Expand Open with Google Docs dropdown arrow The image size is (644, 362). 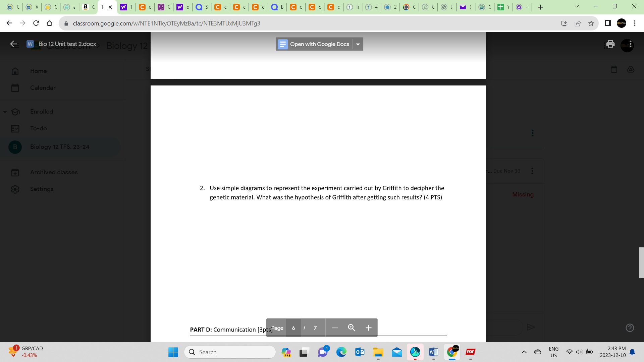(358, 44)
